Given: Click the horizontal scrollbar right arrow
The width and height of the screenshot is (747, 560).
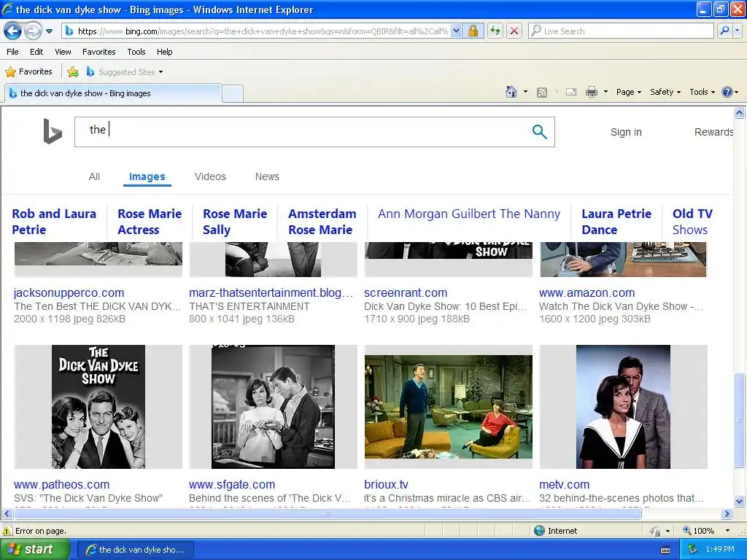Looking at the screenshot, I should tap(727, 514).
